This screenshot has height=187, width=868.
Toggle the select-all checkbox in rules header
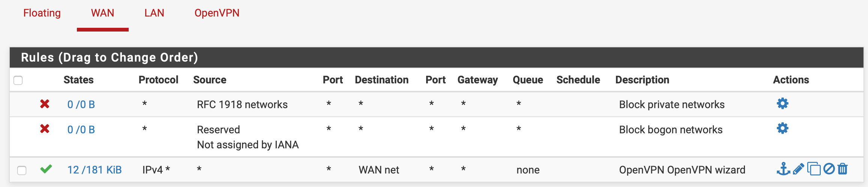18,80
